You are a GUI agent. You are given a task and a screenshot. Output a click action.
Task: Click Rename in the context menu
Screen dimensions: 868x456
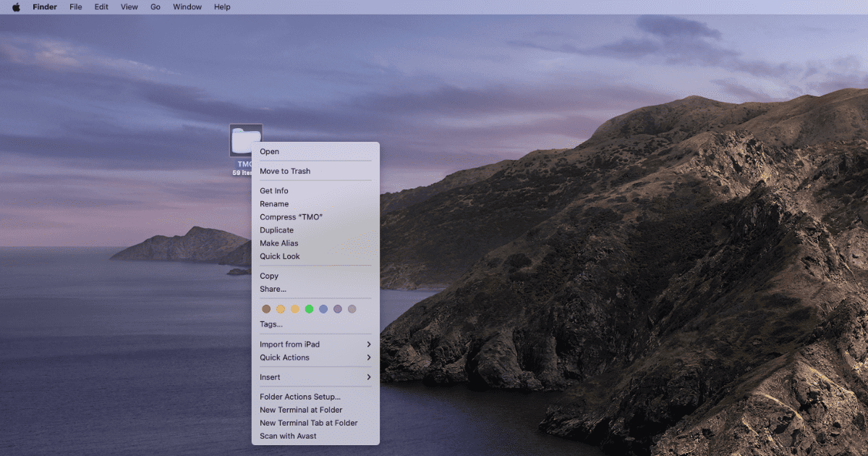pos(274,204)
